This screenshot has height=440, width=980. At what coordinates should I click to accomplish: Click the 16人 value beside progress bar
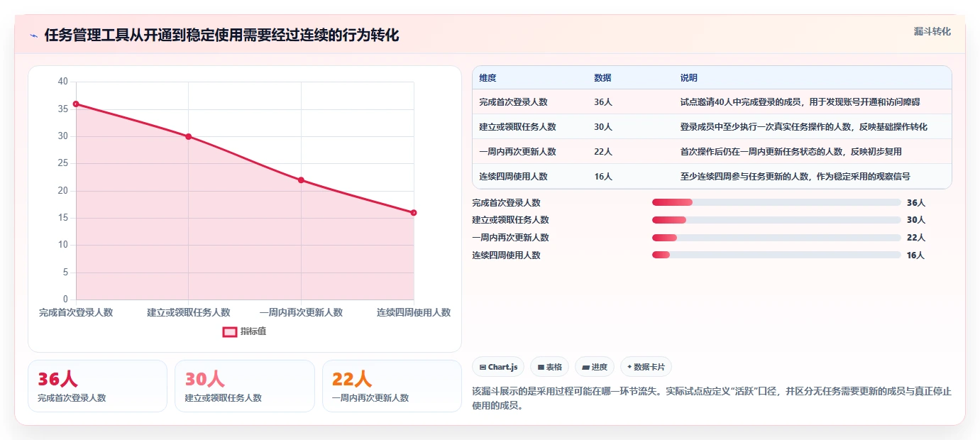(x=915, y=255)
